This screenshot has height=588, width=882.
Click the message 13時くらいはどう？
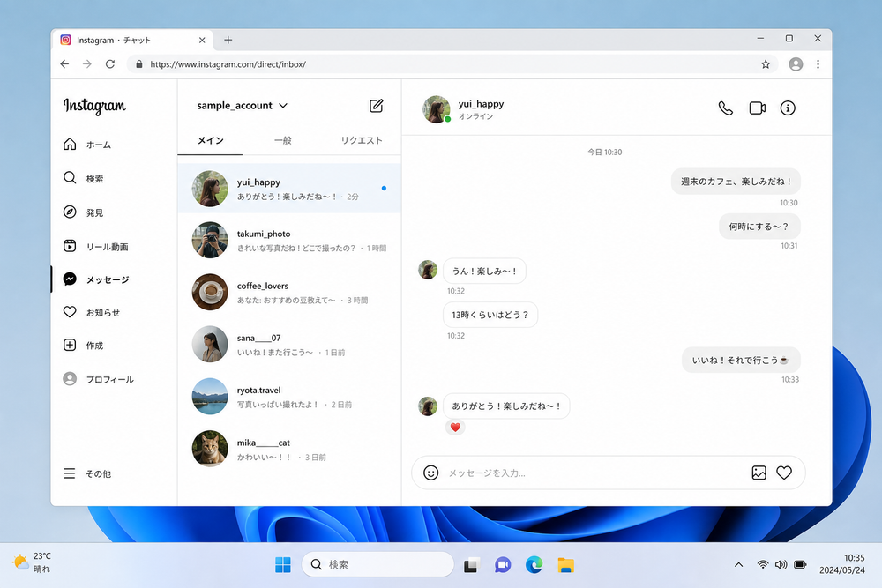point(490,315)
